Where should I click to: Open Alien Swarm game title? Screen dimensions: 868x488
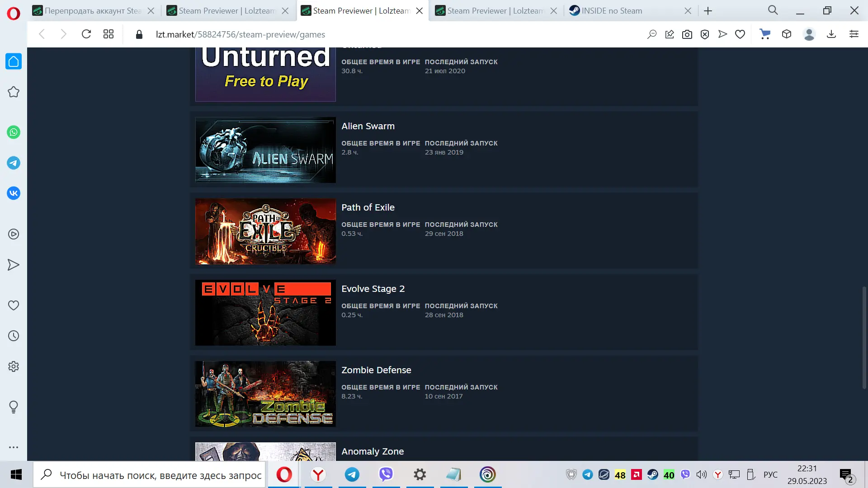click(x=368, y=126)
